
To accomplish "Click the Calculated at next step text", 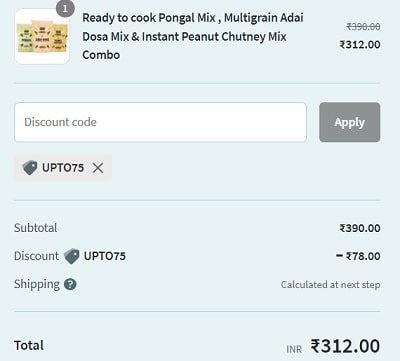I will pos(330,285).
